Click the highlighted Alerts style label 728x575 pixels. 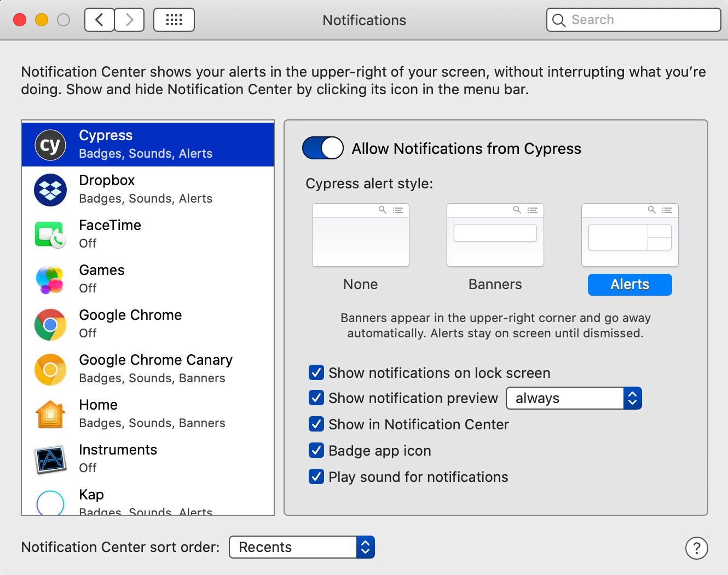tap(630, 285)
